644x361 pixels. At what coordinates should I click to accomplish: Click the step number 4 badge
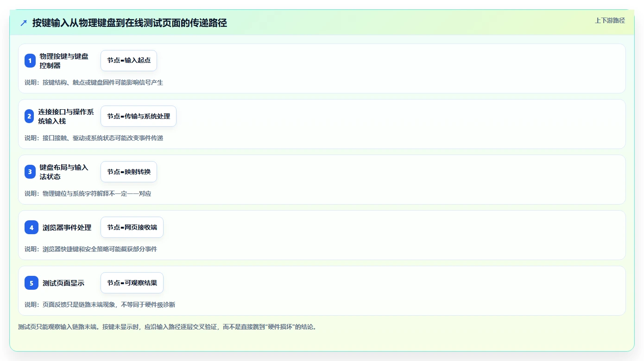coord(32,227)
